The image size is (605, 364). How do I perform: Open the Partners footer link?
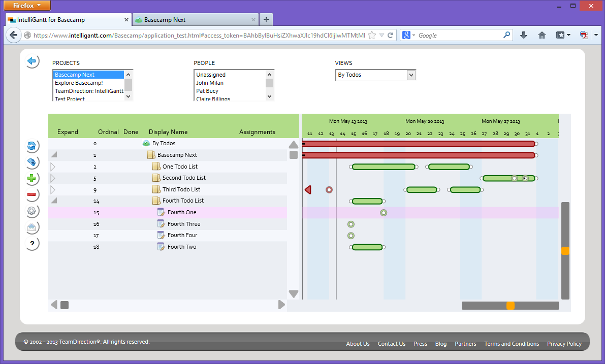(x=465, y=344)
